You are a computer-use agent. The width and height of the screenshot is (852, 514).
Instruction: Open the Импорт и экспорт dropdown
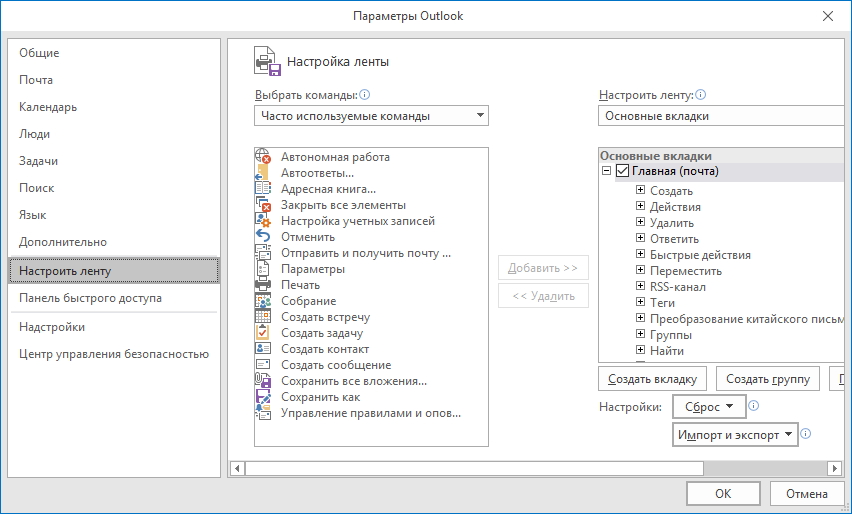point(735,435)
